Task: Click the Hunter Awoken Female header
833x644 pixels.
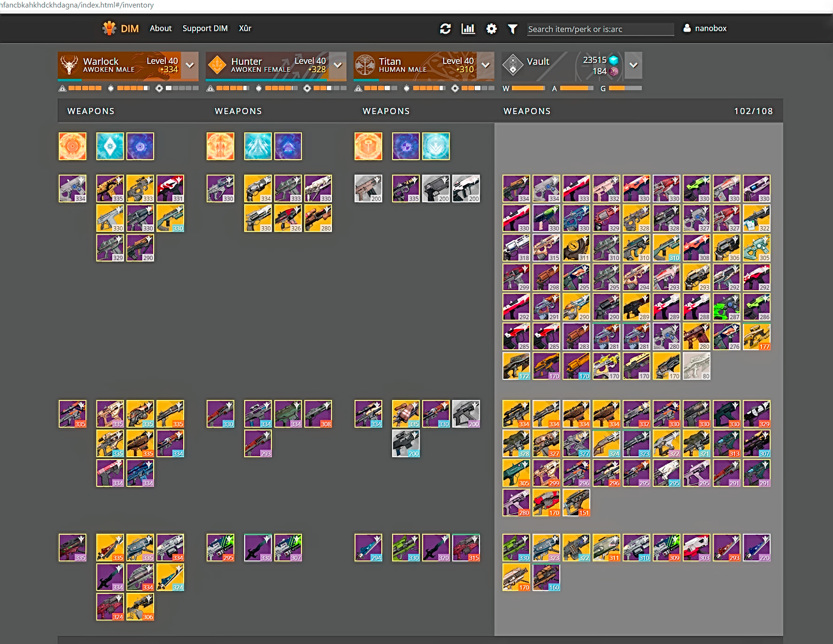Action: click(x=267, y=65)
